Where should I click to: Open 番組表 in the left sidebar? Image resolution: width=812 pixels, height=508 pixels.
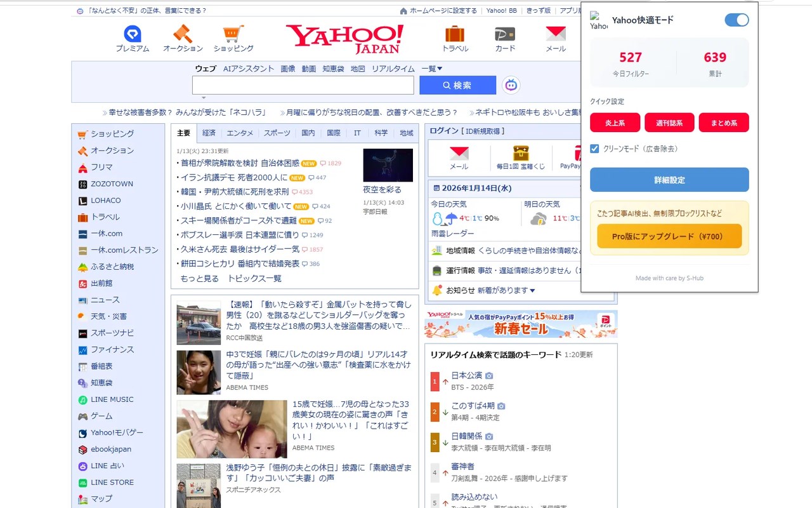click(x=101, y=366)
